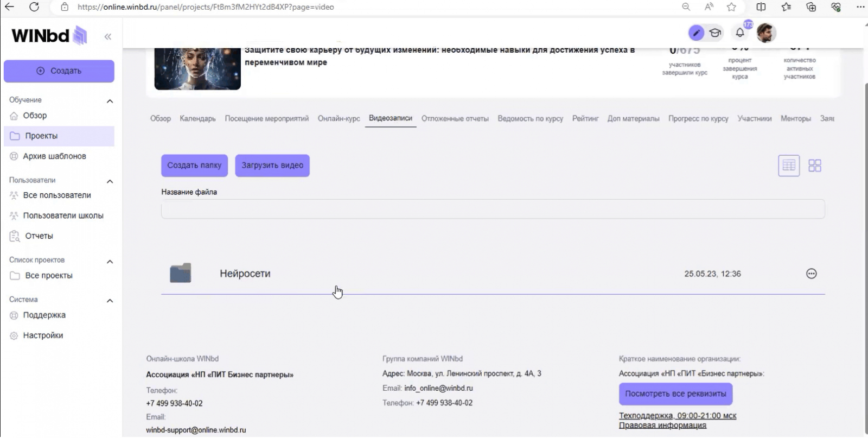Screen dimensions: 868x438
Task: Switch to table list view icon
Action: point(789,166)
